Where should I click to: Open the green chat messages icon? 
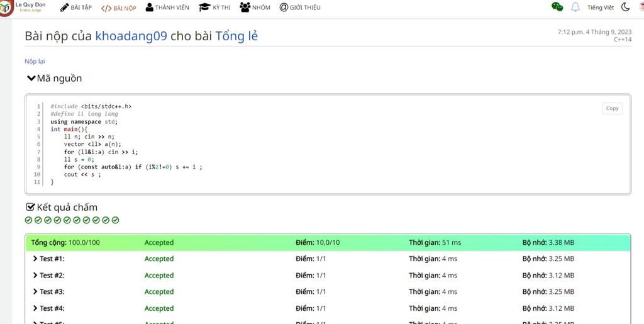coord(557,7)
